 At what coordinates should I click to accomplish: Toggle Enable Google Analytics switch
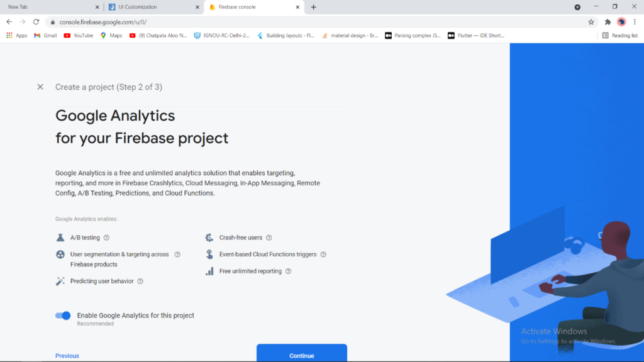64,315
